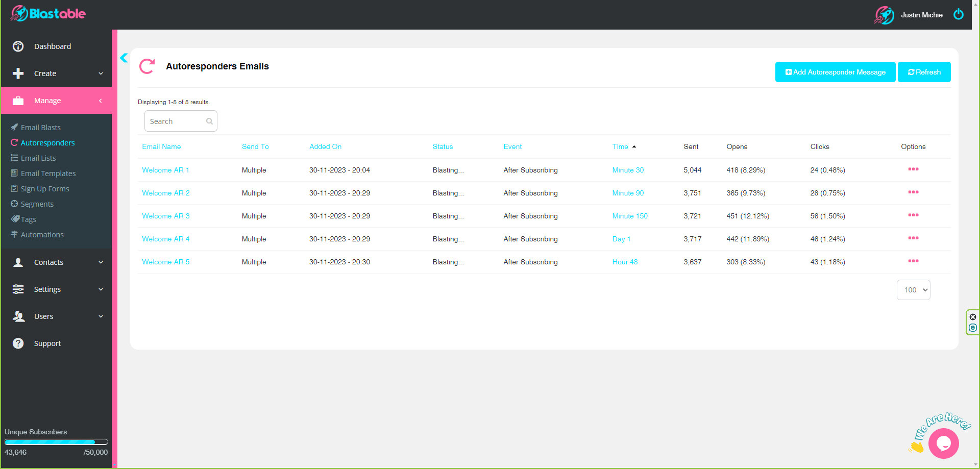
Task: Expand the Settings menu
Action: [56, 289]
